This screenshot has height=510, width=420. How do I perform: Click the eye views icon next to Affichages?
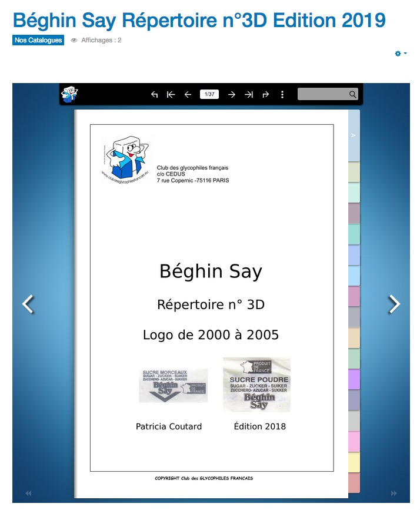(x=74, y=40)
